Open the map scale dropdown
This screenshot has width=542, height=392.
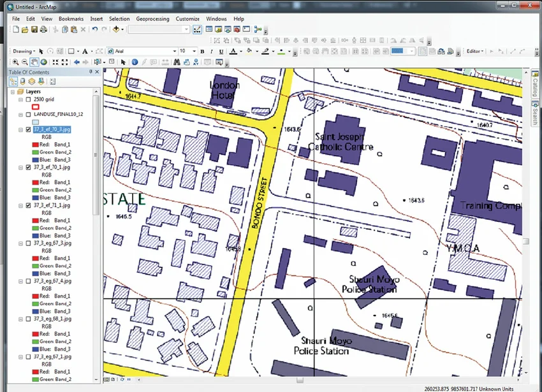186,29
